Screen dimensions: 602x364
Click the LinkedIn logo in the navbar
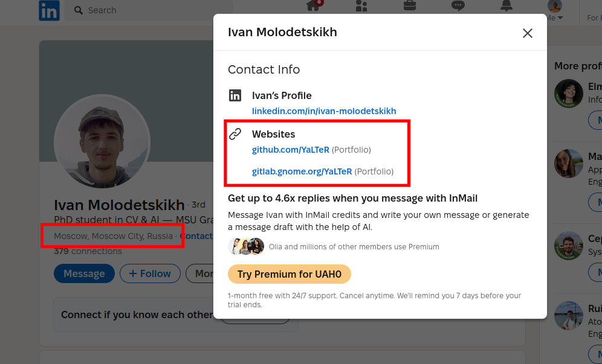(49, 11)
